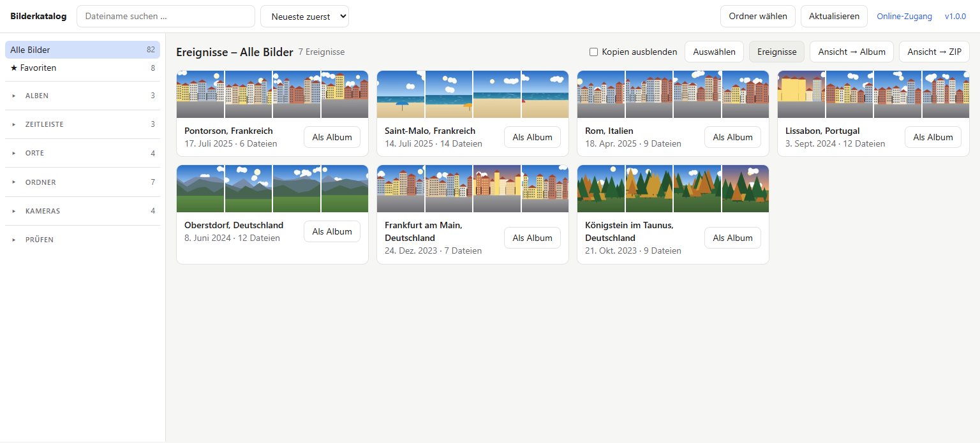
Task: Expand the Zeitleiste section
Action: 82,124
